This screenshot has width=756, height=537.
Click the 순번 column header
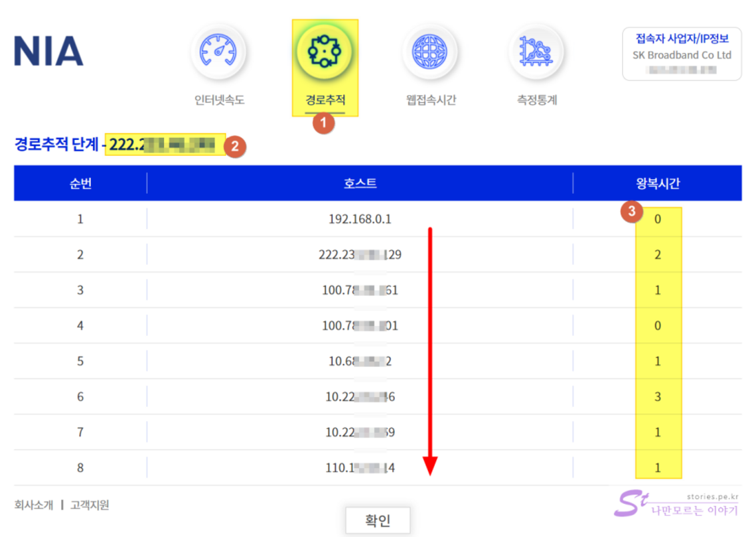pos(80,183)
